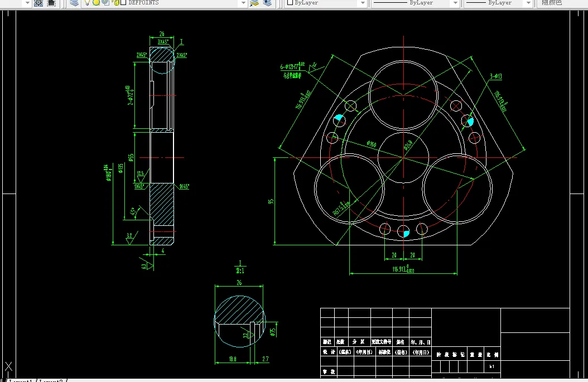Select the 26 dimension atop the detail view
Viewport: 588px width, 382px height.
(x=239, y=283)
